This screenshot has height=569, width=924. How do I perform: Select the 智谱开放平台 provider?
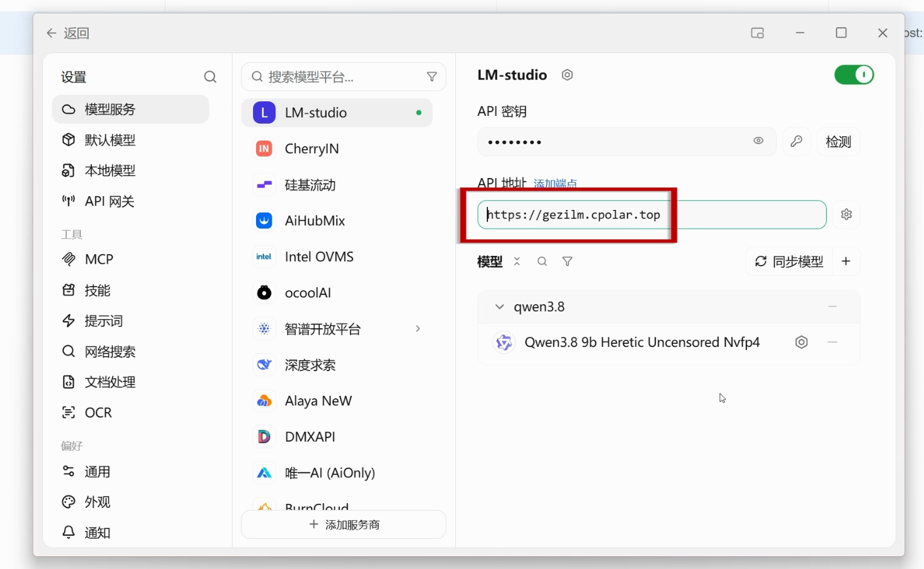click(337, 329)
